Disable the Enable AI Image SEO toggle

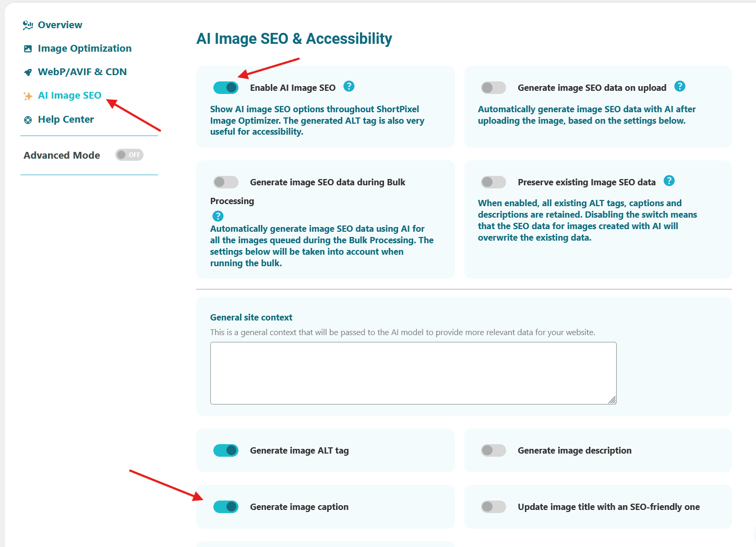pyautogui.click(x=226, y=88)
